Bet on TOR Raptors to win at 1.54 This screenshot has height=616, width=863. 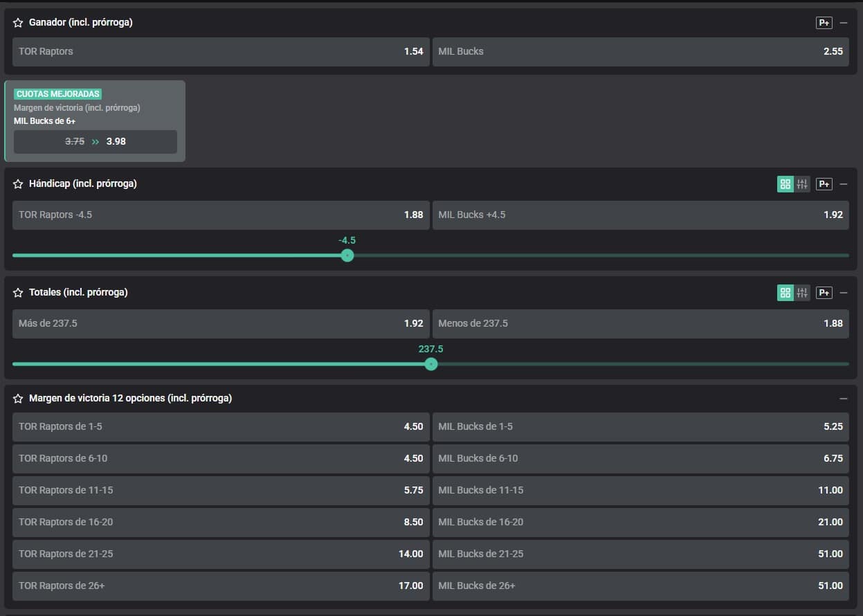point(221,51)
